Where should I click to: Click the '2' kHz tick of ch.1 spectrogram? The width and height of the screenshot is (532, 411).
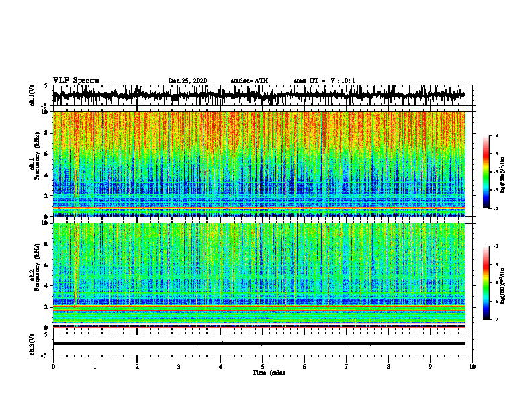click(48, 196)
